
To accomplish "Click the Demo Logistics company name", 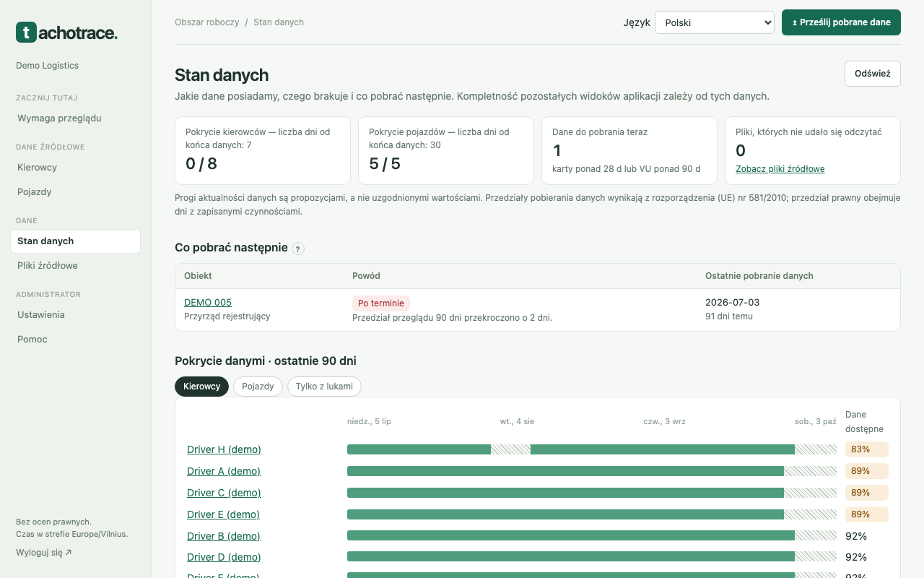I will pos(47,66).
